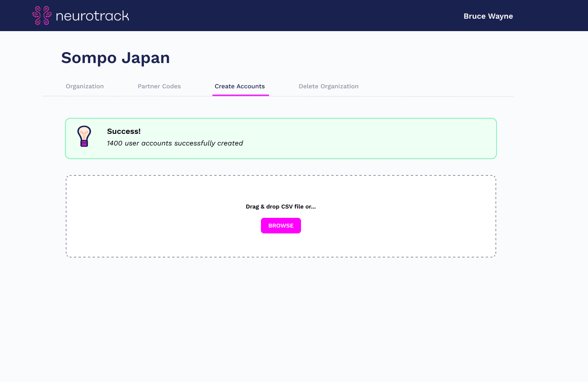Click the '1400 user accounts successfully created' message
The height and width of the screenshot is (382, 588).
coord(175,143)
